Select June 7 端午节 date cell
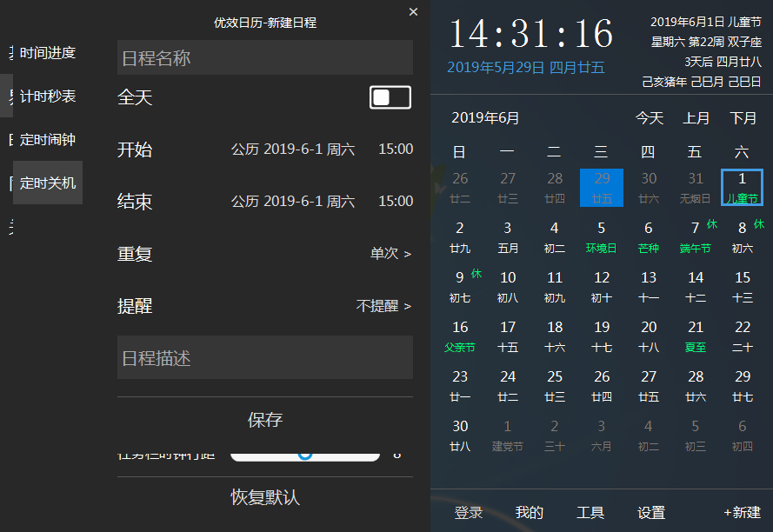773x532 pixels. (696, 236)
